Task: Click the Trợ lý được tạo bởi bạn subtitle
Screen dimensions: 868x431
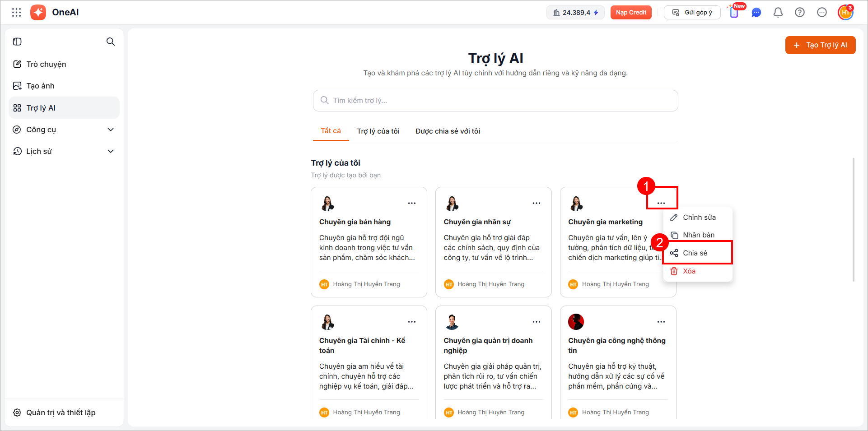Action: click(x=346, y=175)
